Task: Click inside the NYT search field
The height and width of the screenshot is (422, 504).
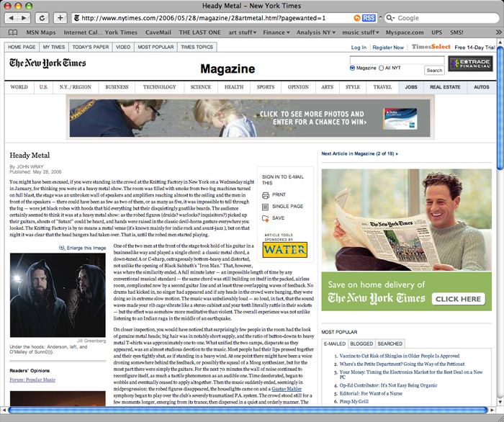Action: [x=397, y=60]
